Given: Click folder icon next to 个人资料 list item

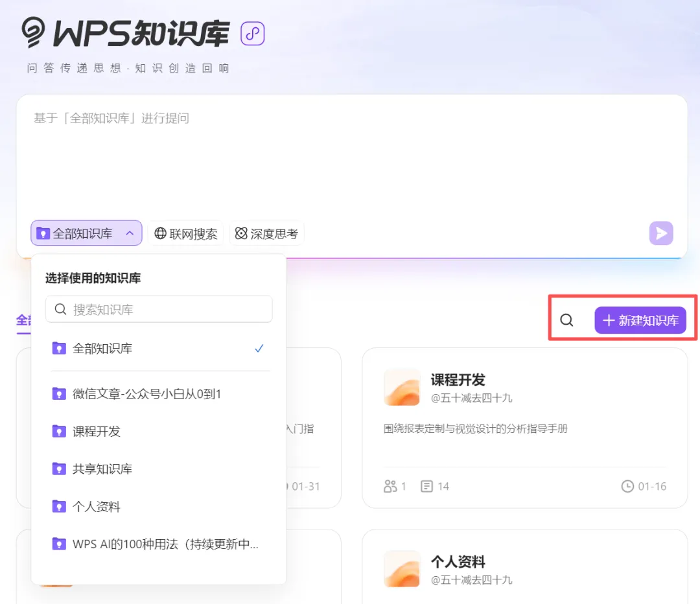Looking at the screenshot, I should 59,505.
